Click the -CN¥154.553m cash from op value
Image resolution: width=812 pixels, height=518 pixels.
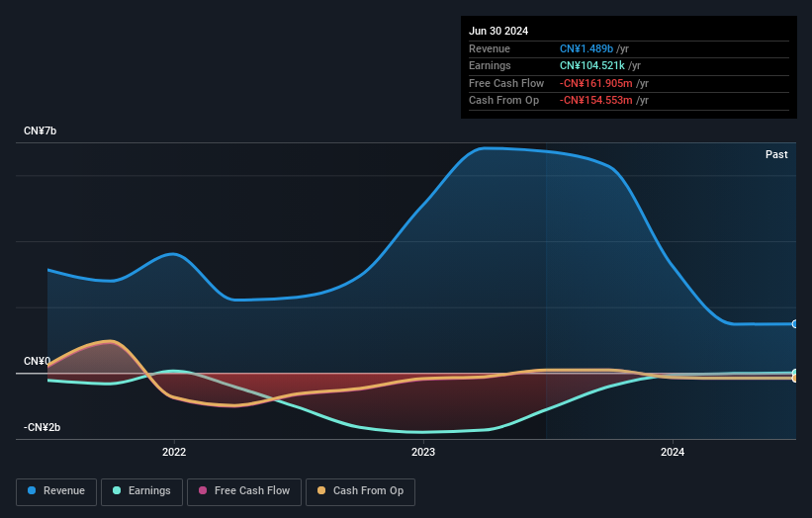[x=595, y=101]
